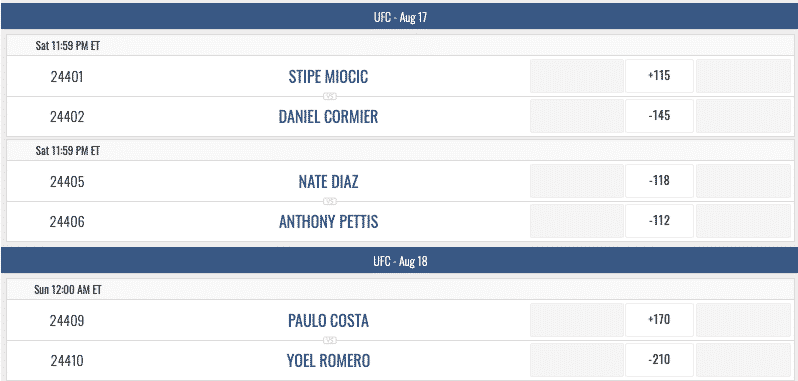Select the Paulo Costa name
This screenshot has height=381, width=798.
click(328, 321)
